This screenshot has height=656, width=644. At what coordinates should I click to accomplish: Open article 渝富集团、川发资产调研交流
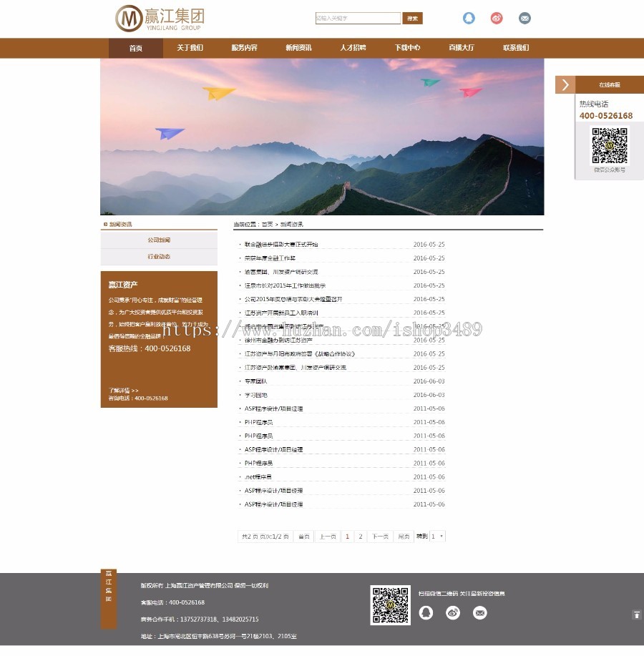point(281,272)
